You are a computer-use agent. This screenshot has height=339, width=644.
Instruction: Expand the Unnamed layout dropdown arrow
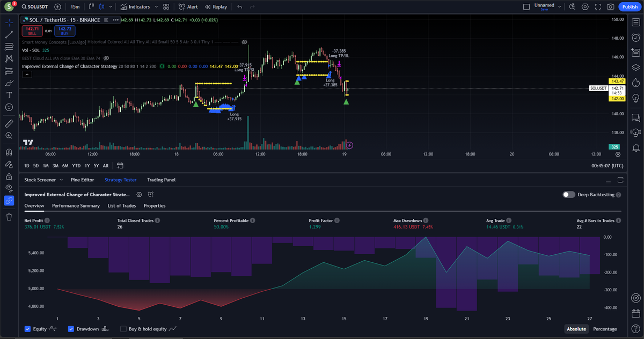click(559, 7)
